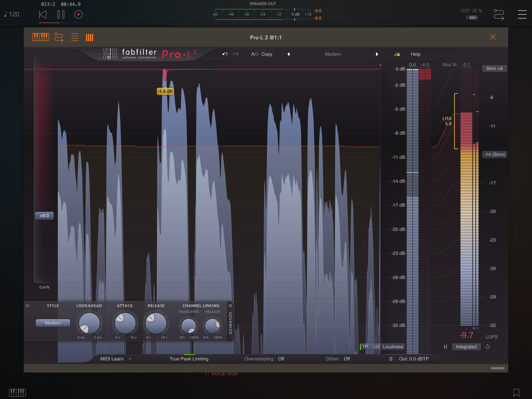The image size is (532, 399).
Task: Click the orange vertical bars icon
Action: click(89, 38)
